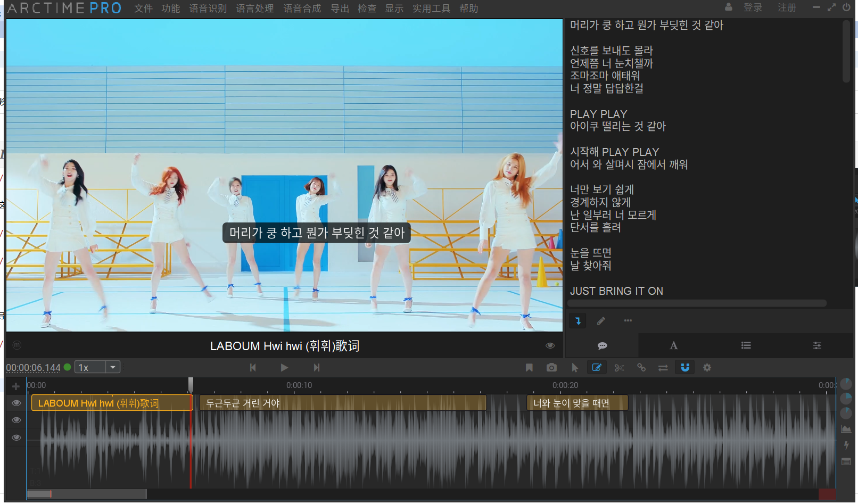Viewport: 858px width, 504px height.
Task: Click the subtitle title text below video
Action: [285, 346]
